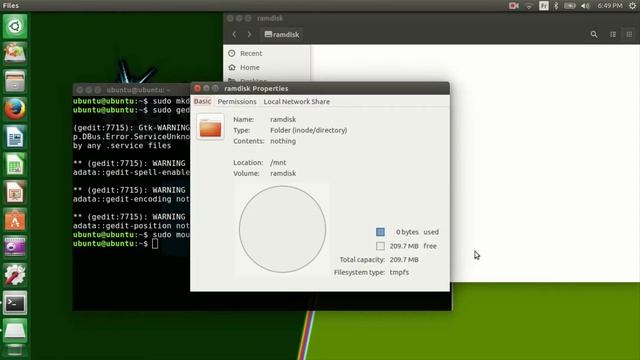Launch Firefox from the dock
The width and height of the screenshot is (640, 360).
pyautogui.click(x=15, y=109)
